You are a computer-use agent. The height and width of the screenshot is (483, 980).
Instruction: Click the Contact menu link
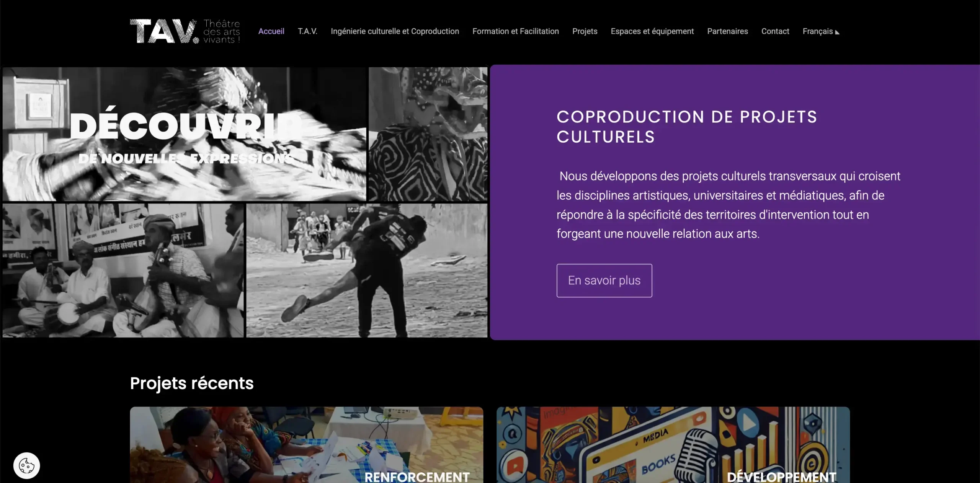tap(775, 31)
